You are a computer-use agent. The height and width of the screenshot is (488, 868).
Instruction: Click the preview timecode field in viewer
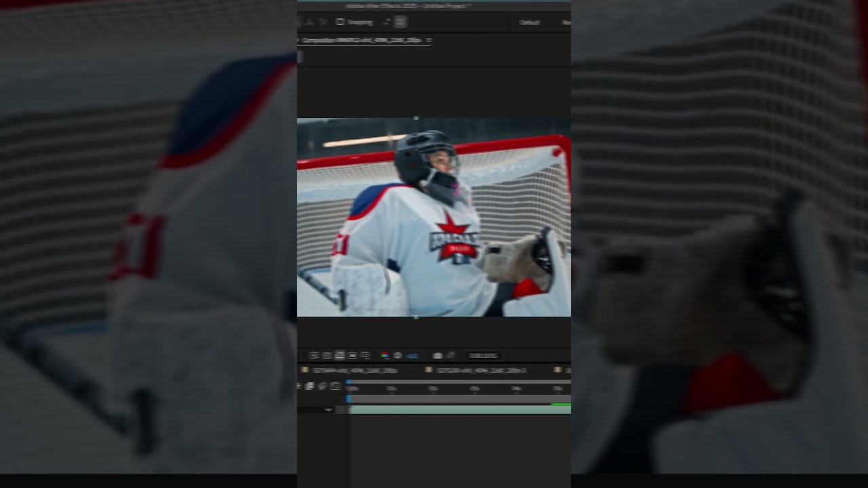[483, 355]
